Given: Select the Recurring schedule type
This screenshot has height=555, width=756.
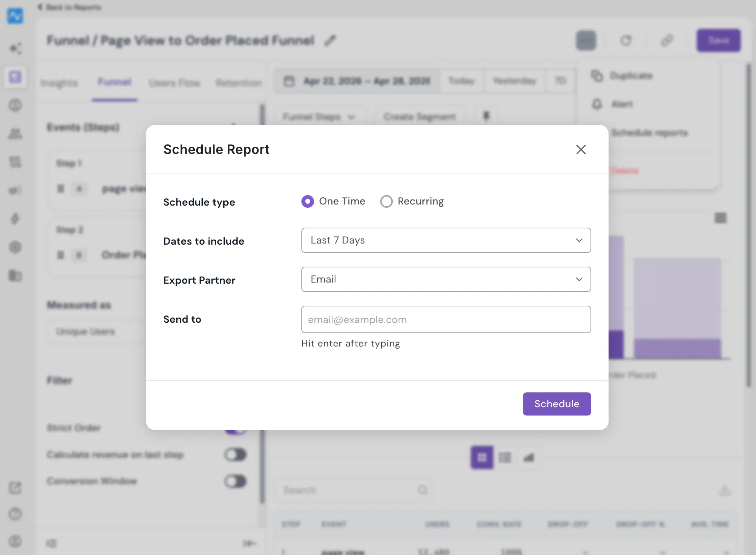Looking at the screenshot, I should [x=386, y=201].
